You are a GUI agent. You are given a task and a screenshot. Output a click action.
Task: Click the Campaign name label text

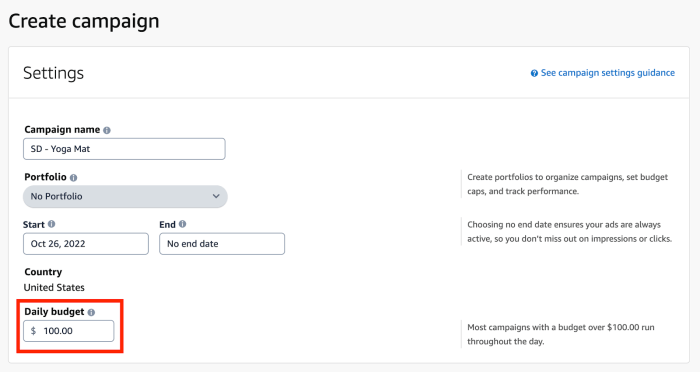pyautogui.click(x=62, y=130)
